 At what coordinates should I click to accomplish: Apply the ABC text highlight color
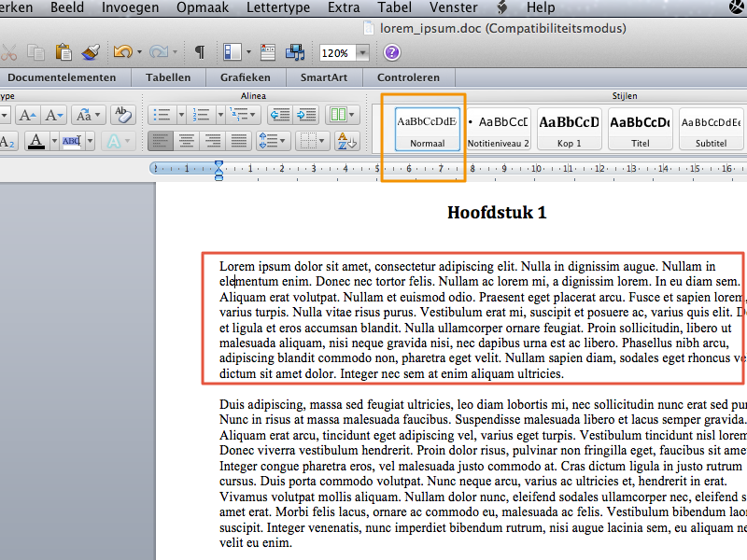pos(72,141)
